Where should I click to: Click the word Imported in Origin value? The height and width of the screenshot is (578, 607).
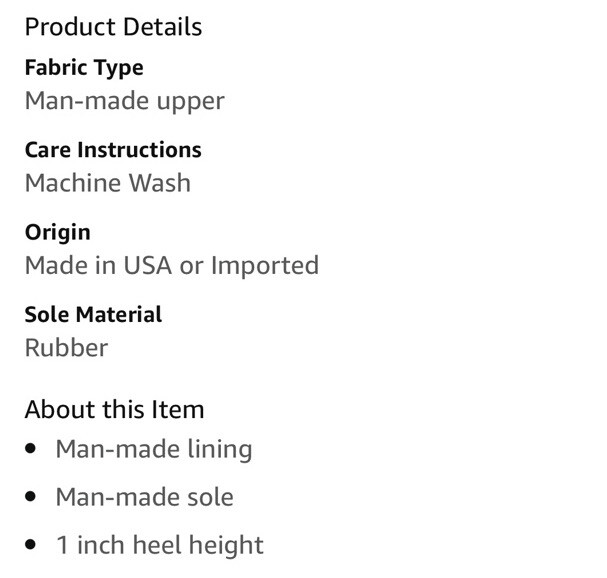(265, 266)
